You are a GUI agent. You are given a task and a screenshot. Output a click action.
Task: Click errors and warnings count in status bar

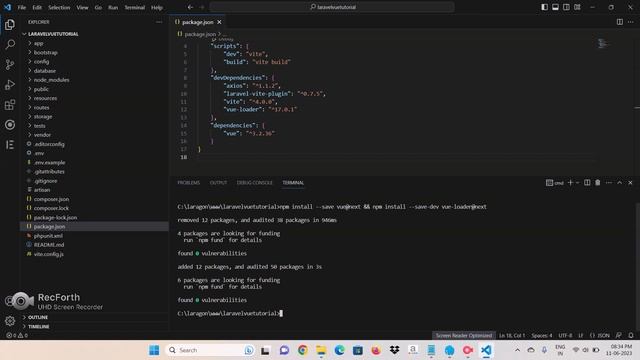(17, 335)
